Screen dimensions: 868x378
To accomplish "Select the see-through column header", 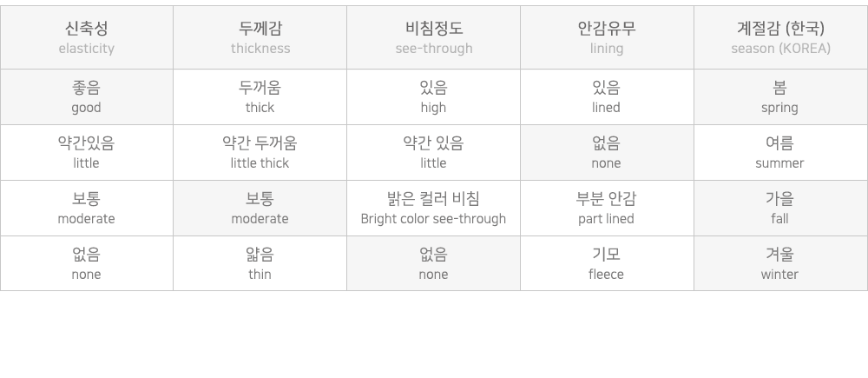I will (433, 37).
